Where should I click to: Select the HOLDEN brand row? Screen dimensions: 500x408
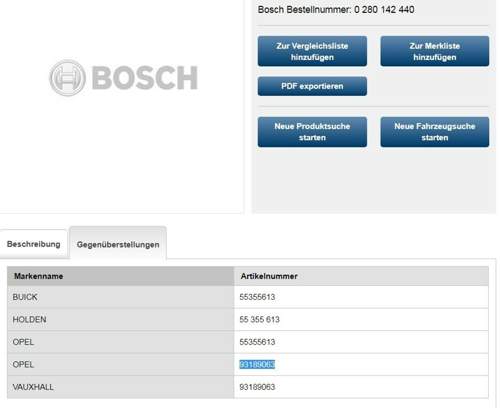coord(248,319)
